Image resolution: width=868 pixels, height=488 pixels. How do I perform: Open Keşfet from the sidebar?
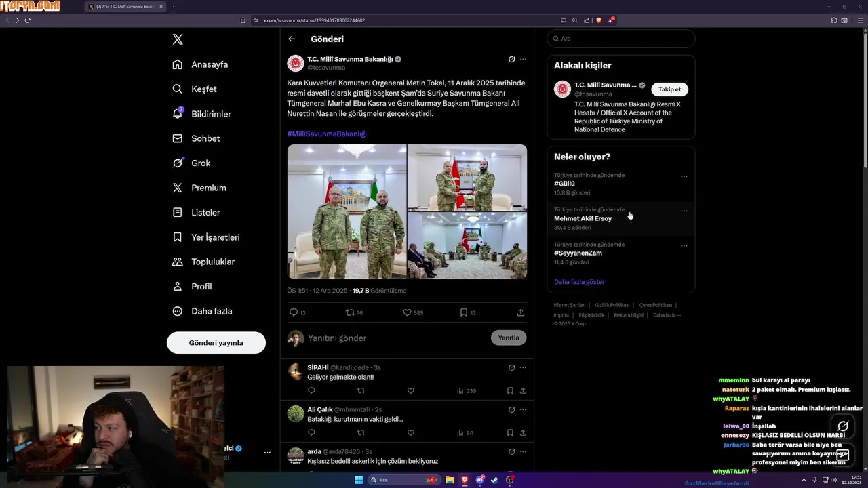click(x=195, y=89)
